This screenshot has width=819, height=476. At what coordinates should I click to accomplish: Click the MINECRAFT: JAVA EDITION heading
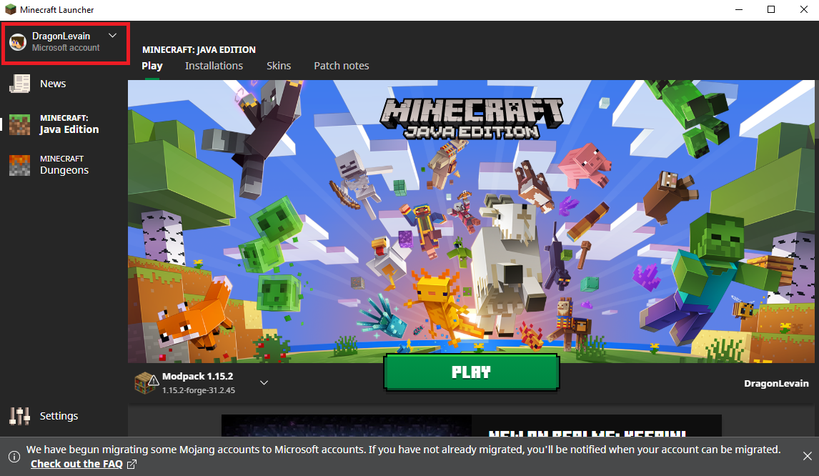(x=199, y=50)
